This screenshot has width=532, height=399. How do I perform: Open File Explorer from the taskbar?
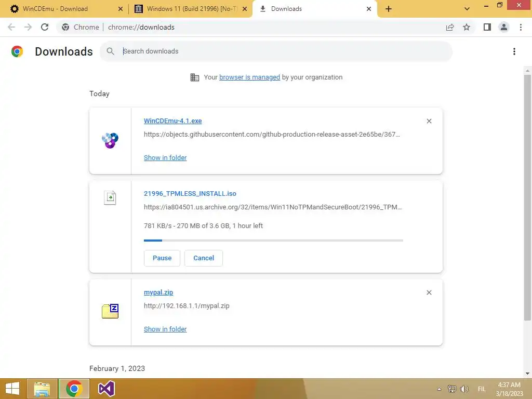click(x=42, y=389)
